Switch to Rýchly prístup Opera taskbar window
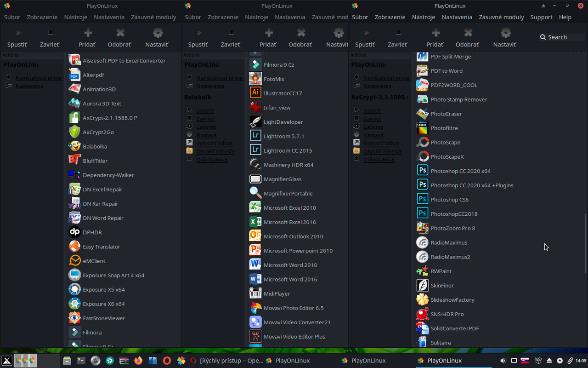The height and width of the screenshot is (368, 588). (x=226, y=361)
